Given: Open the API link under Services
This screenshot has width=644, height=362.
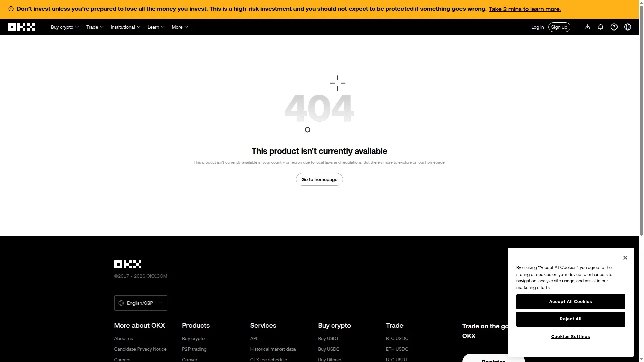Looking at the screenshot, I should pyautogui.click(x=254, y=339).
